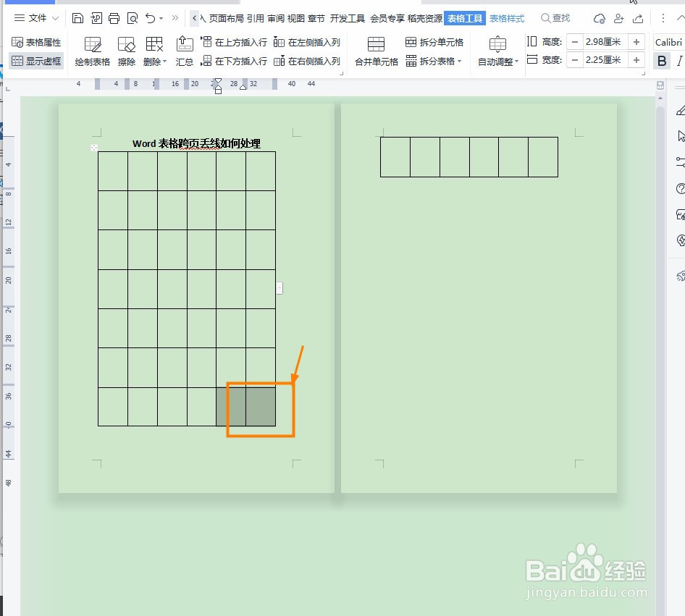The height and width of the screenshot is (616, 685).
Task: Open the 文件 menu
Action: (x=38, y=18)
